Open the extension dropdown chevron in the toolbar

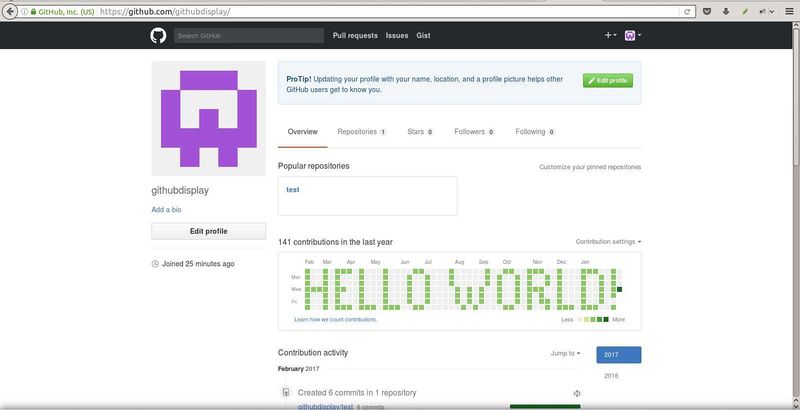(771, 11)
